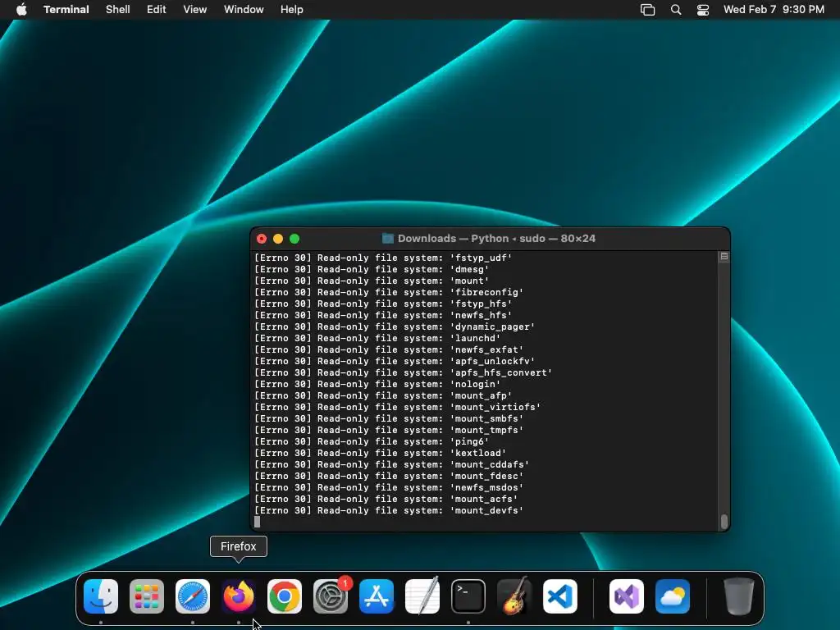
Task: Open the Terminal application menu
Action: tap(66, 10)
